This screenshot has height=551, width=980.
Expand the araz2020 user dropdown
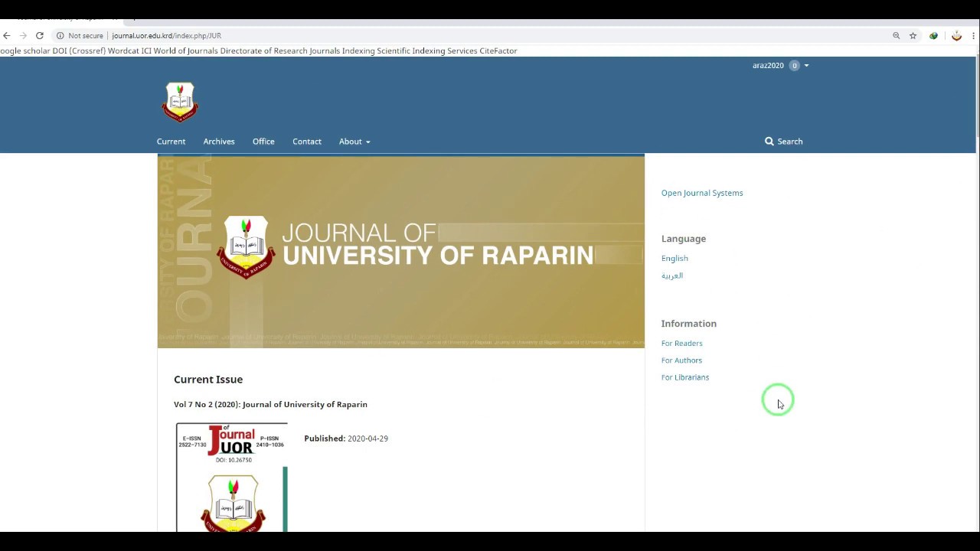click(780, 65)
